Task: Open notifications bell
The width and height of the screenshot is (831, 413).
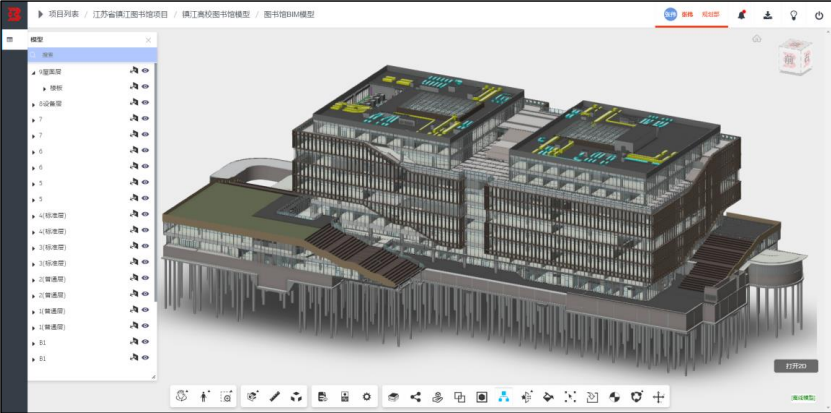Action: [x=741, y=15]
